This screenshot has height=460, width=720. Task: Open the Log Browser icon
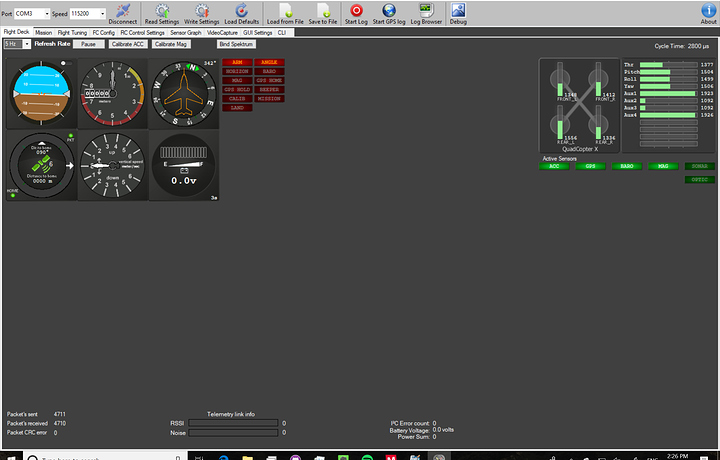[x=426, y=10]
